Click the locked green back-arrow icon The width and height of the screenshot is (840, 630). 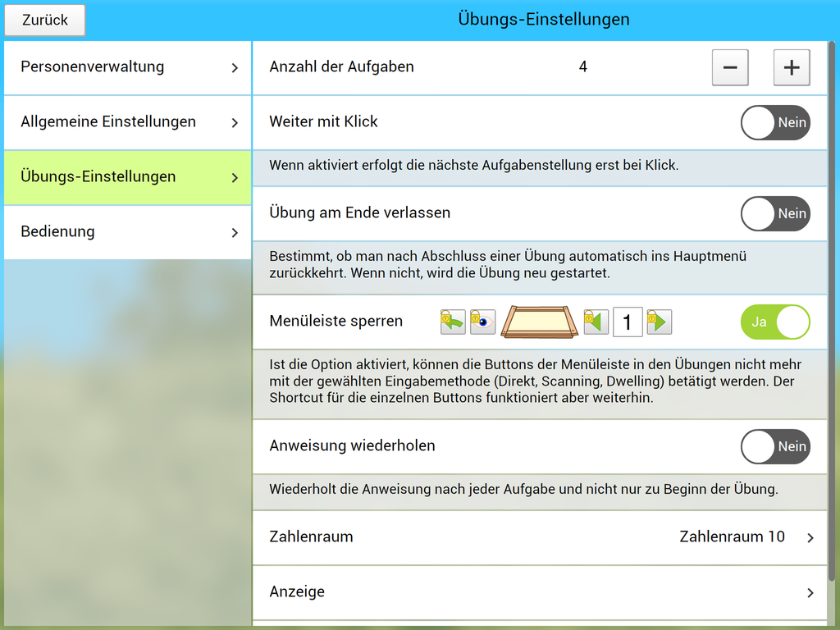[x=453, y=322]
